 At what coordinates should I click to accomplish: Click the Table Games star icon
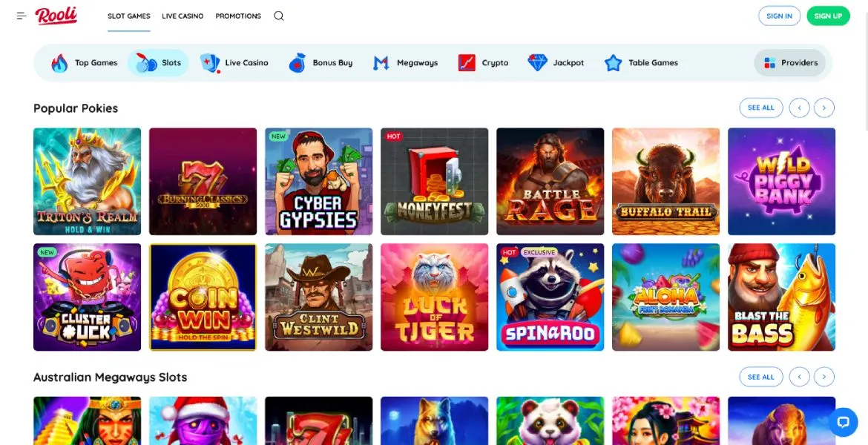[613, 62]
